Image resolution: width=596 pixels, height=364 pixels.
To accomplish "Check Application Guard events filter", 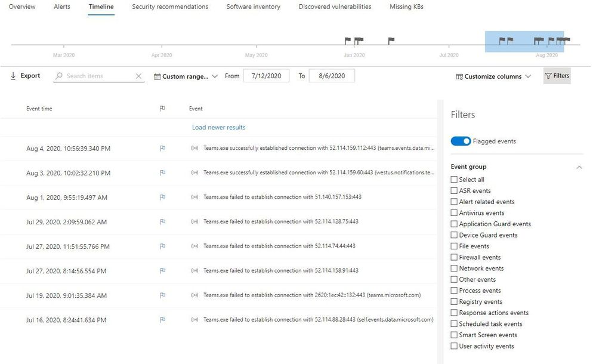I will tap(454, 224).
